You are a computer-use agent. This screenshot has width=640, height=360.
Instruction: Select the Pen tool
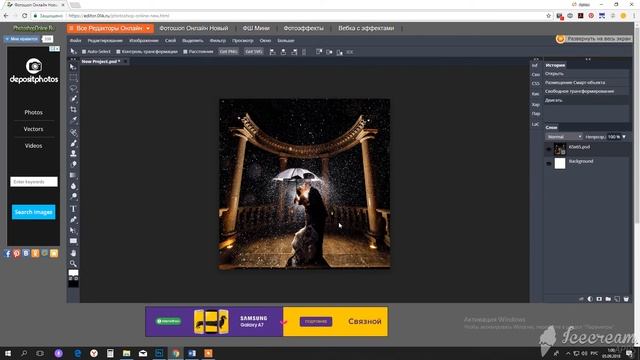(73, 220)
